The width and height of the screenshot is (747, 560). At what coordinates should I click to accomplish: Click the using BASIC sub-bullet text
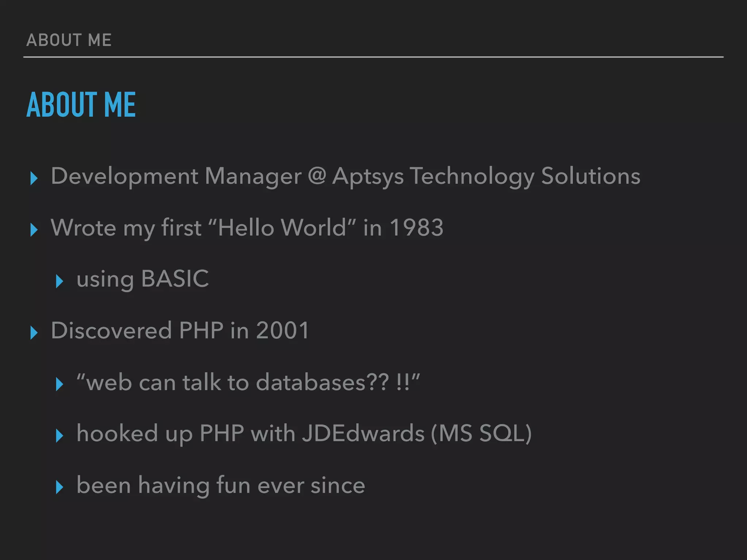click(143, 279)
